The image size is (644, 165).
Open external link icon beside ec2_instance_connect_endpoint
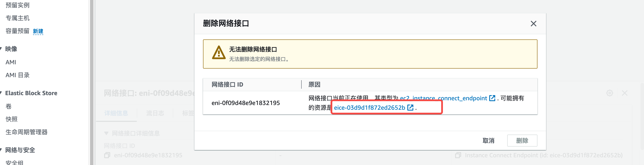click(x=492, y=98)
